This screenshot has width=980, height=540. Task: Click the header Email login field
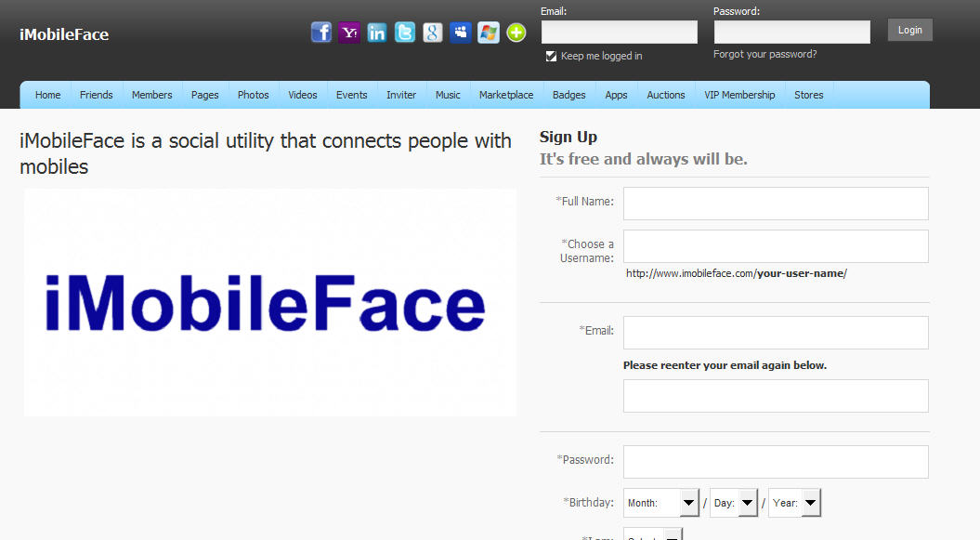(620, 32)
